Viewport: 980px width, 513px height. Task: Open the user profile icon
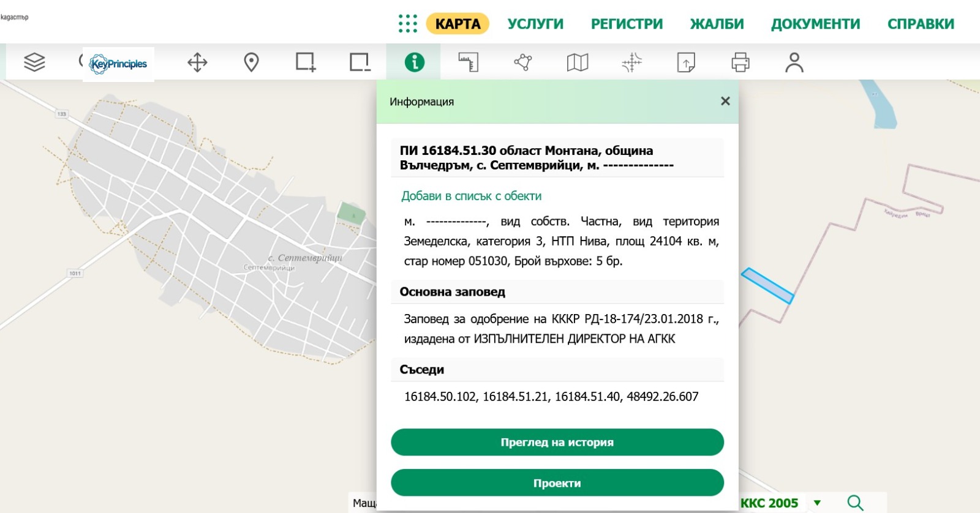[x=794, y=62]
